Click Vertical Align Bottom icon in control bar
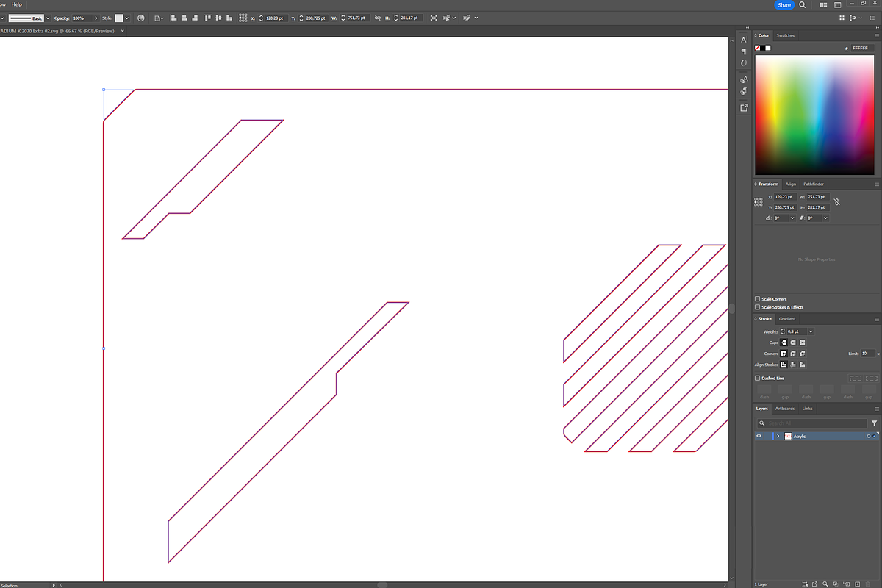 pos(231,18)
